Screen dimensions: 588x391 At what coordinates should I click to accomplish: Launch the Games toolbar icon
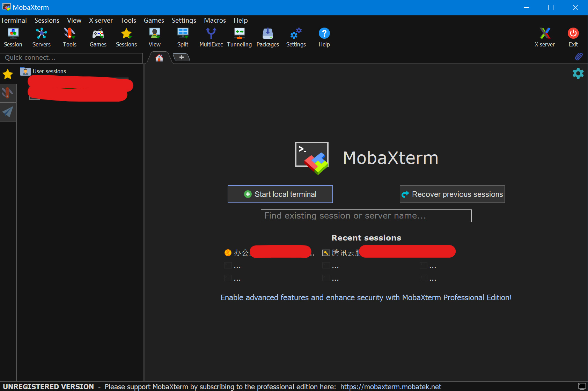coord(98,37)
